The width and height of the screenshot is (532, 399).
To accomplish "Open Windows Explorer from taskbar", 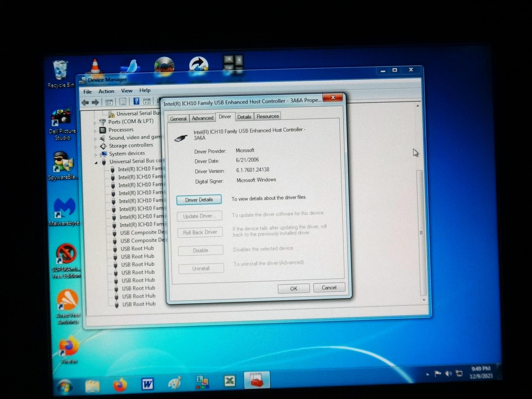I will (x=92, y=386).
